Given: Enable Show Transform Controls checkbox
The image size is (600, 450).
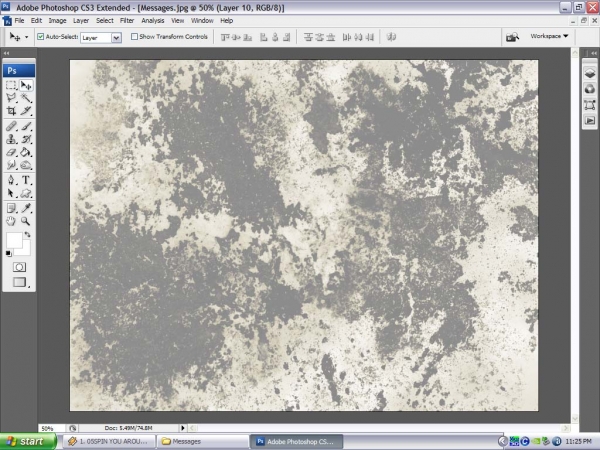Looking at the screenshot, I should (x=134, y=37).
